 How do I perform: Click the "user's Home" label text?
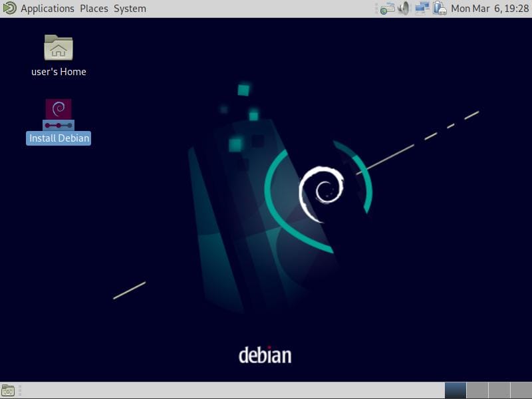[x=59, y=72]
